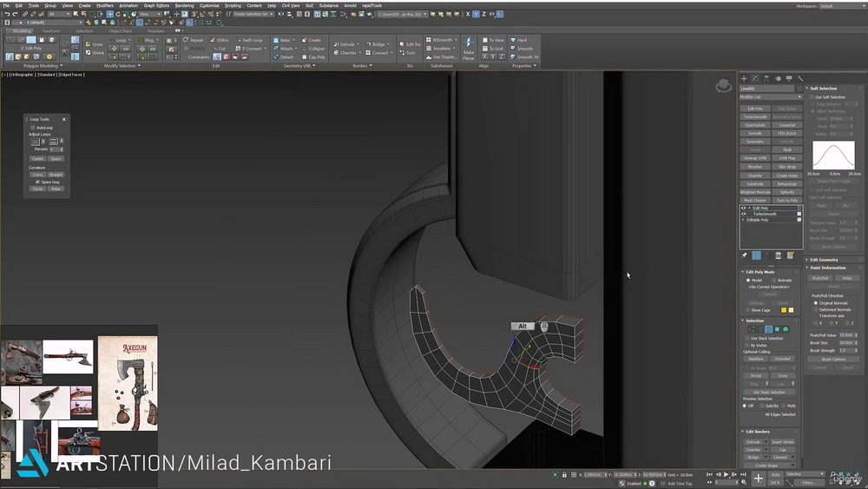Switch to the Freeform ribbon tab

pos(51,31)
